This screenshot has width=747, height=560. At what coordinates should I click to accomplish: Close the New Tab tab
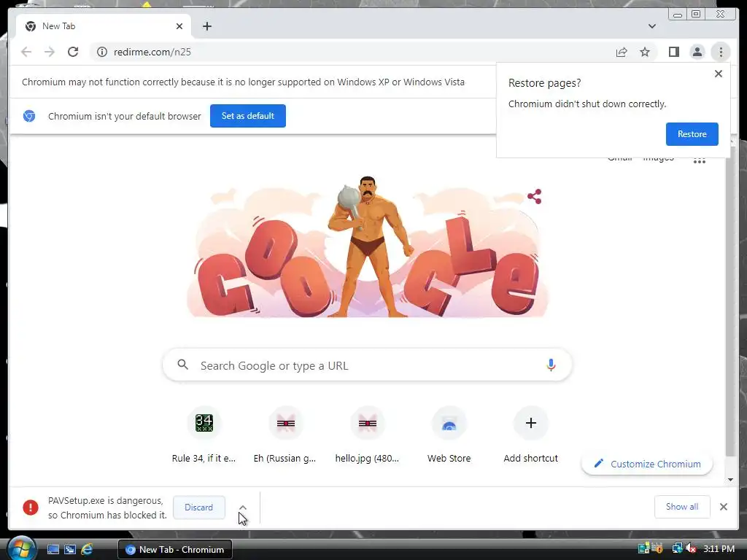[x=179, y=26]
